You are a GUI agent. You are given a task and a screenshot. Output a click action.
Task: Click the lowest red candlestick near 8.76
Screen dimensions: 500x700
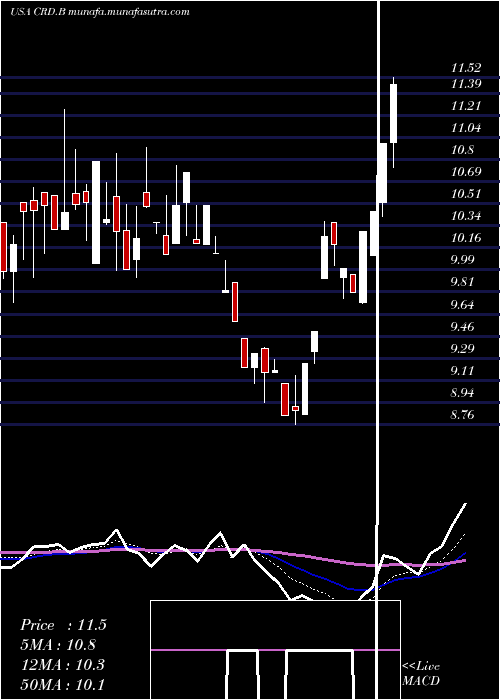click(x=296, y=408)
